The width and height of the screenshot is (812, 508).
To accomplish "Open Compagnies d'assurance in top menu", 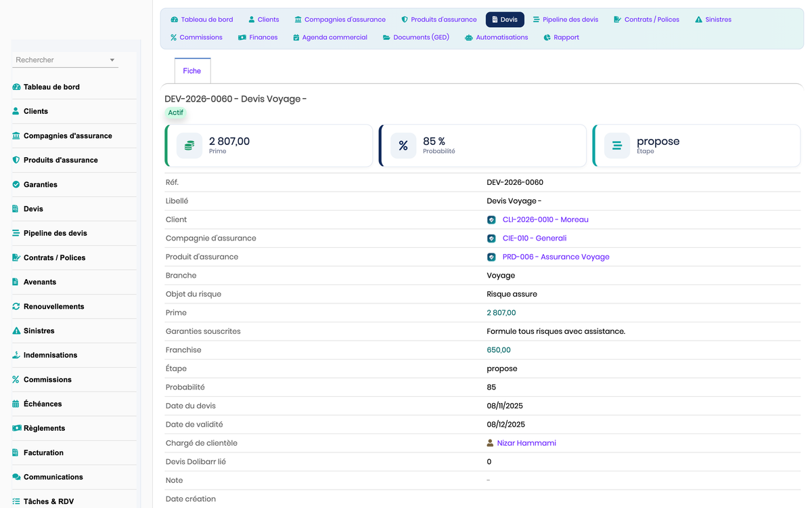I will [x=340, y=20].
